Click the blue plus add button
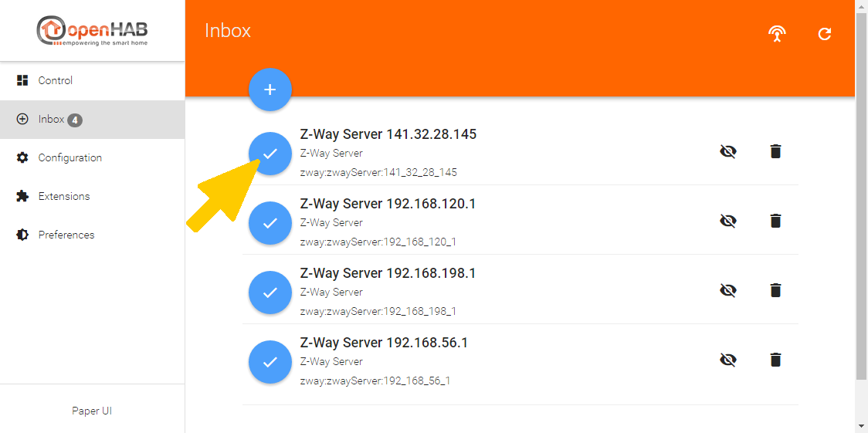This screenshot has height=433, width=868. 270,90
